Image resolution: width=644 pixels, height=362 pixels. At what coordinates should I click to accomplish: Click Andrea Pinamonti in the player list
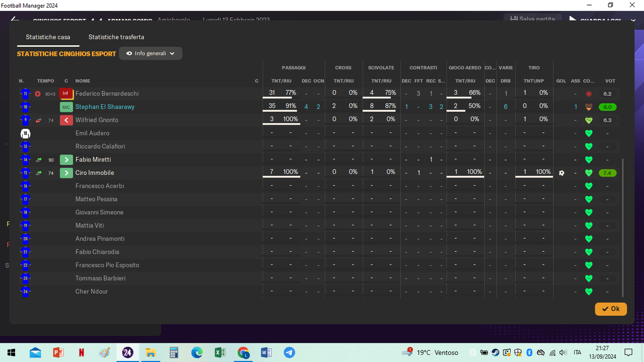coord(100,239)
